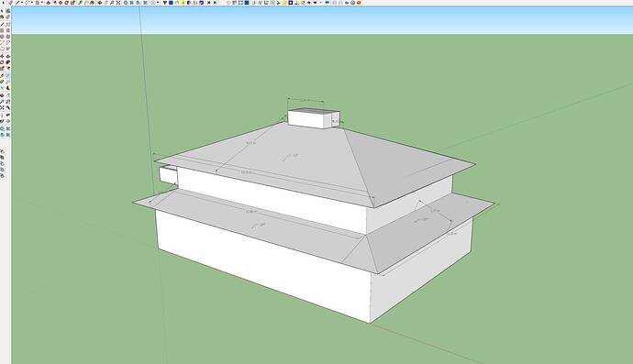Activate Zoom in the left toolbar

click(2, 101)
